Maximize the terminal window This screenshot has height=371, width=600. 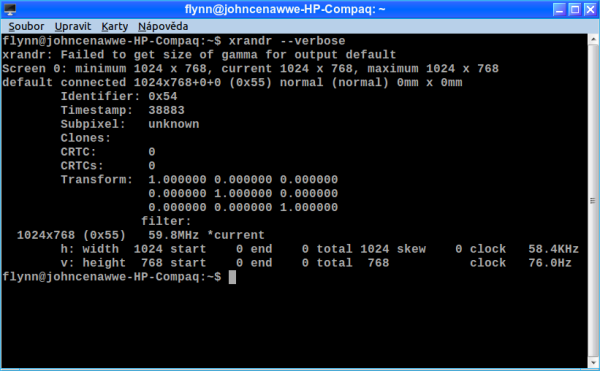[575, 10]
